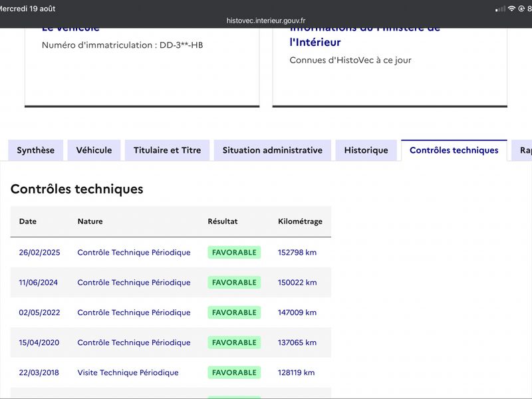
Task: Click the FAVORABLE badge for 22/03/2018
Action: 234,372
